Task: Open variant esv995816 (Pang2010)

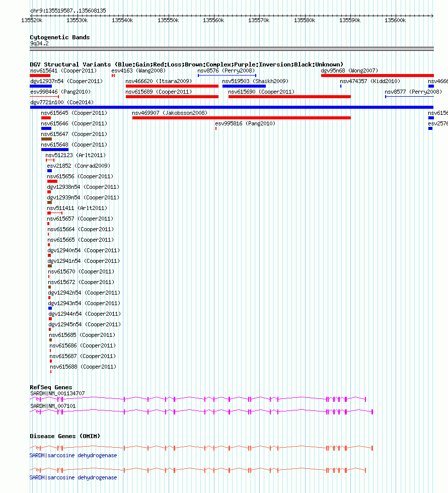Action: pyautogui.click(x=245, y=123)
